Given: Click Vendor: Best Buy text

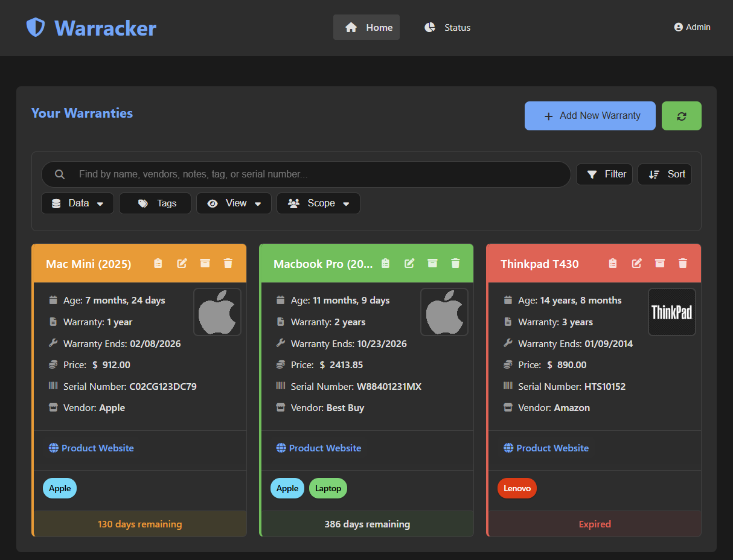Looking at the screenshot, I should tap(327, 408).
